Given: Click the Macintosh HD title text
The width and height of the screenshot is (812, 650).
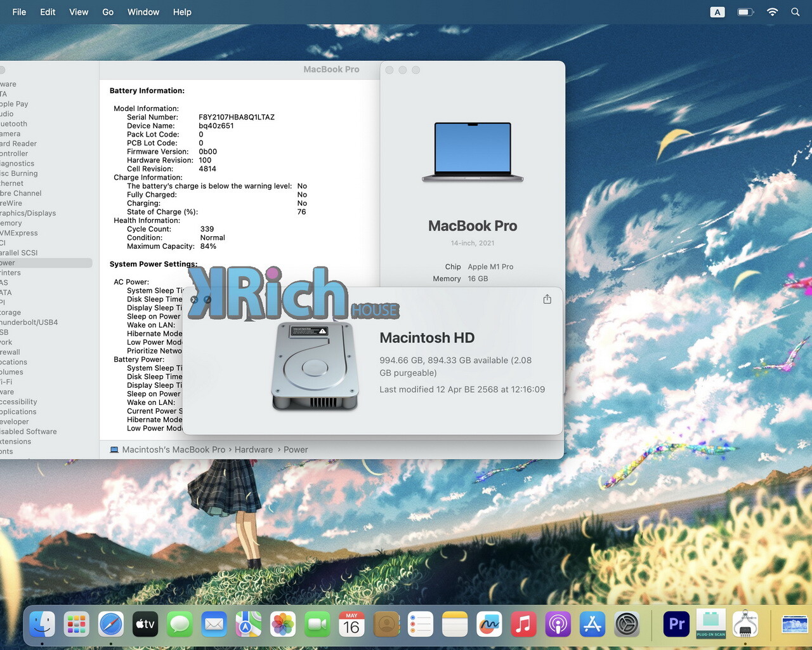Looking at the screenshot, I should click(427, 338).
